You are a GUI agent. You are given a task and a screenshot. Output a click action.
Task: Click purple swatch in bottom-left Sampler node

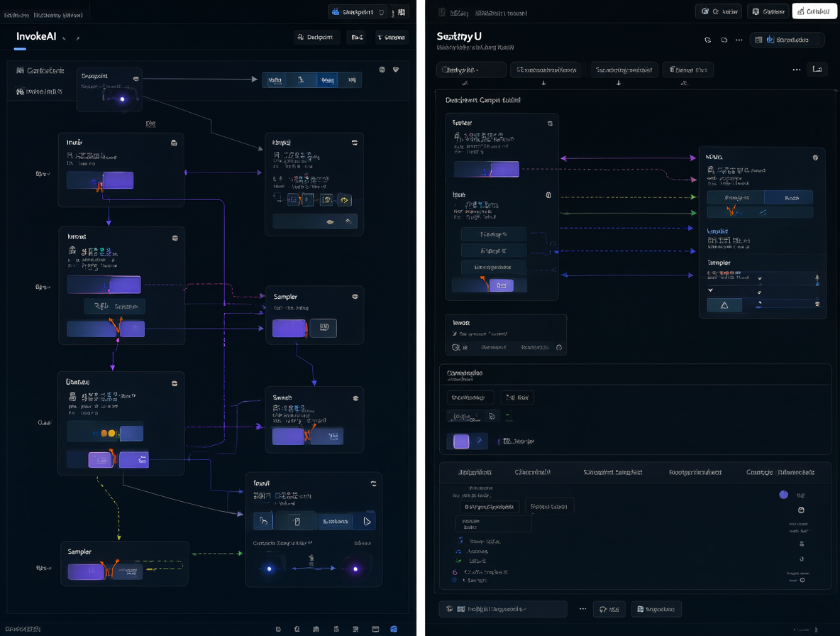[86, 571]
